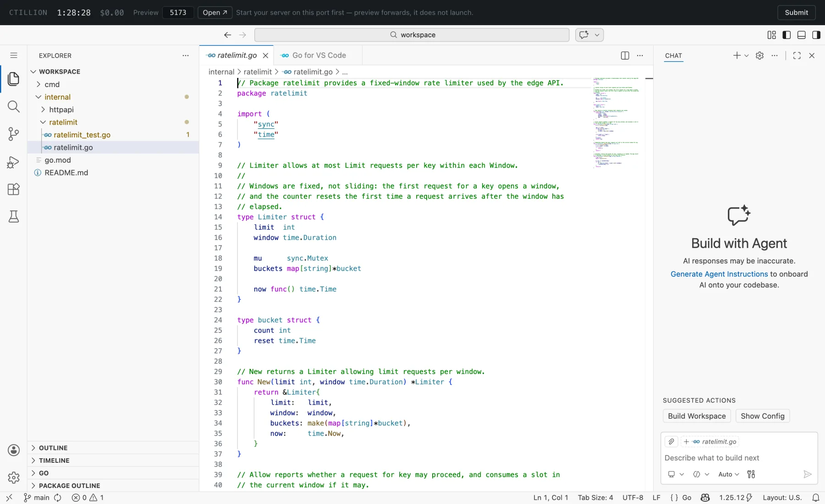Follow Generate Agent Instructions link
Screen dimensions: 825x504
pos(719,274)
